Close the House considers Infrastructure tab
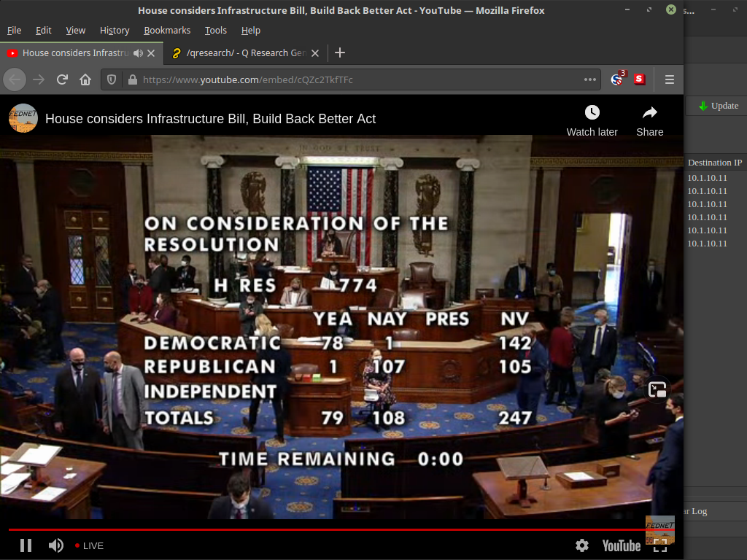The image size is (747, 560). [151, 53]
